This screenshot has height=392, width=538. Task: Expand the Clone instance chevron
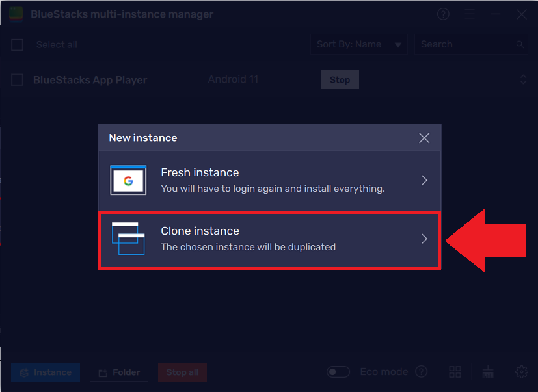[x=424, y=239]
